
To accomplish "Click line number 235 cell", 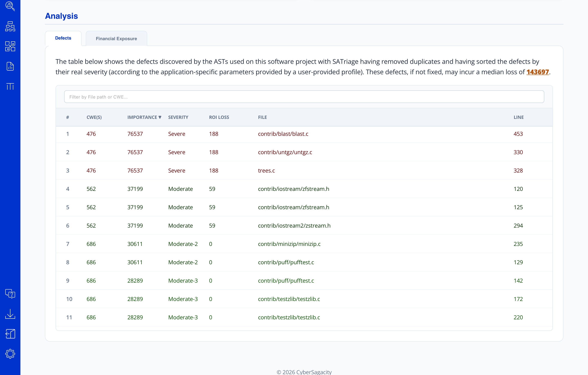I will (518, 244).
